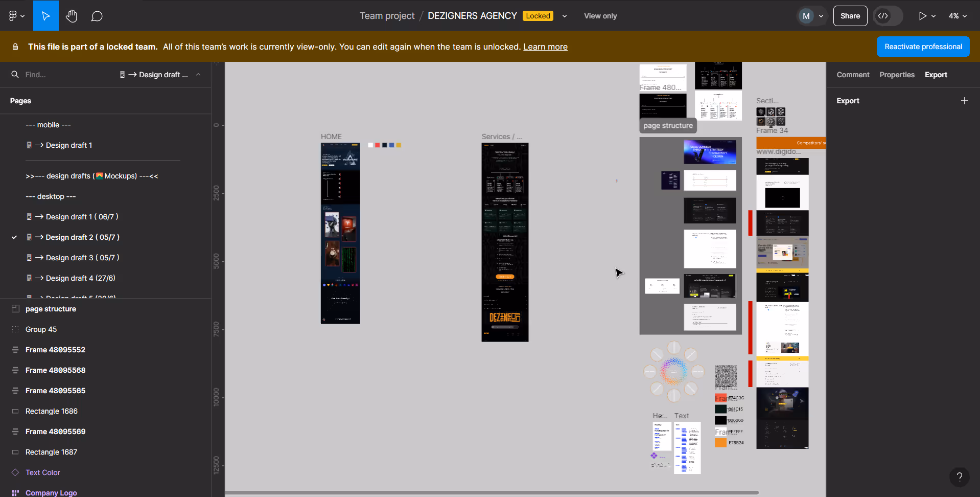The height and width of the screenshot is (497, 980).
Task: Switch to the Comment tab
Action: pos(853,75)
